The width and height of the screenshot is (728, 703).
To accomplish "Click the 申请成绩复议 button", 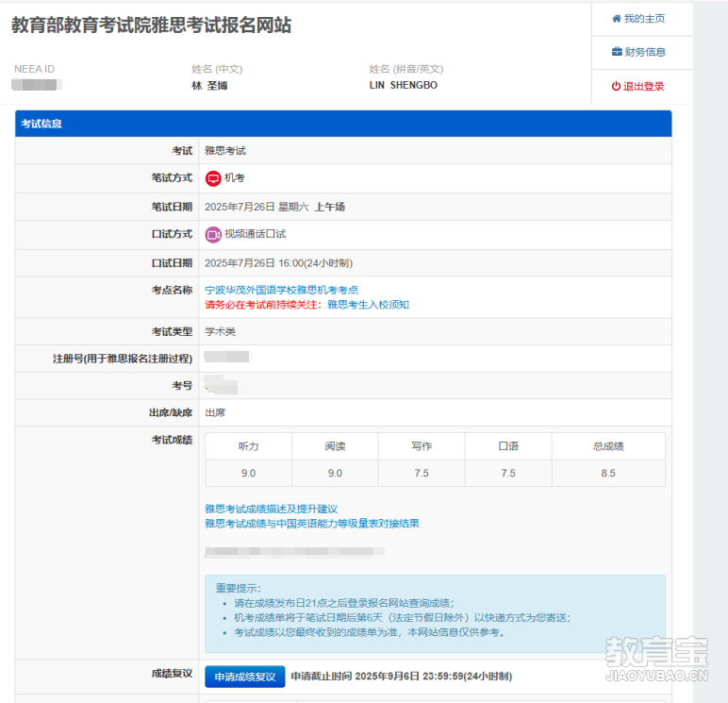I will 245,677.
